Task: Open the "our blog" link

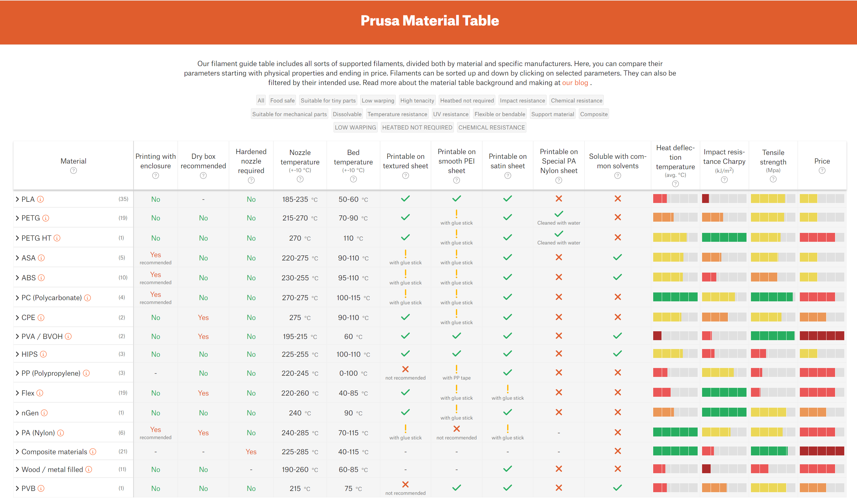Action: click(x=575, y=83)
